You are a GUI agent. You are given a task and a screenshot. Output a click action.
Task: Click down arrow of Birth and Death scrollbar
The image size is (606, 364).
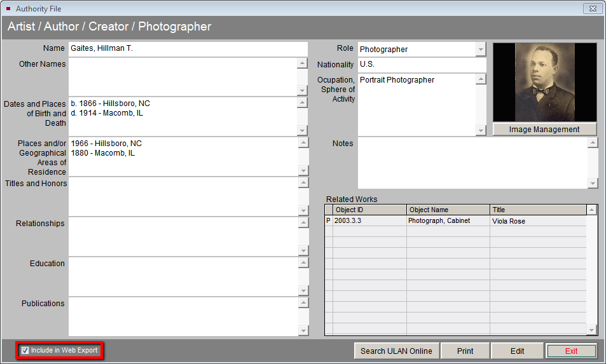click(302, 130)
